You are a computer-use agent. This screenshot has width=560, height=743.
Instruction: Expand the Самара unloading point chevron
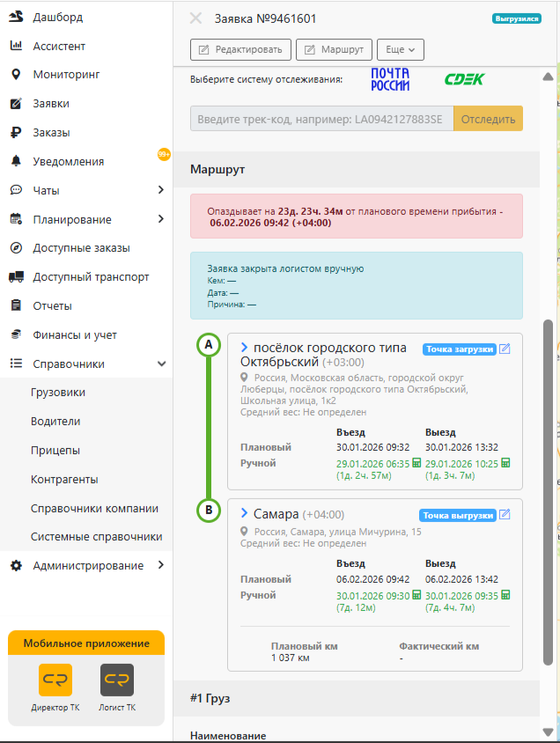[x=244, y=513]
